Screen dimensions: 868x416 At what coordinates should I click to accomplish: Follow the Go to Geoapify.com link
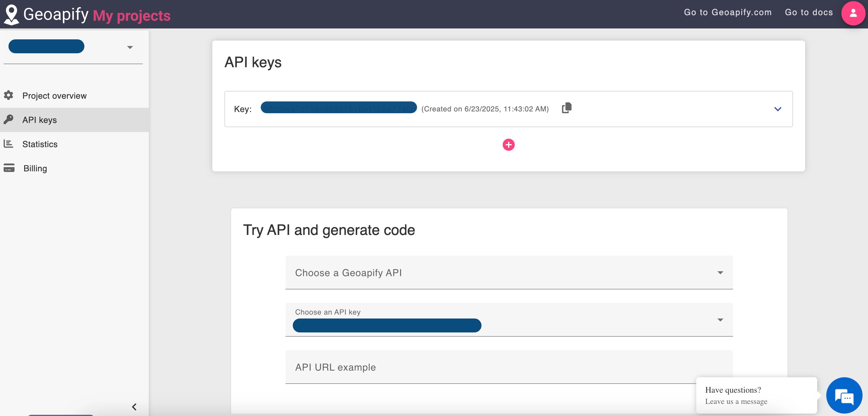727,12
